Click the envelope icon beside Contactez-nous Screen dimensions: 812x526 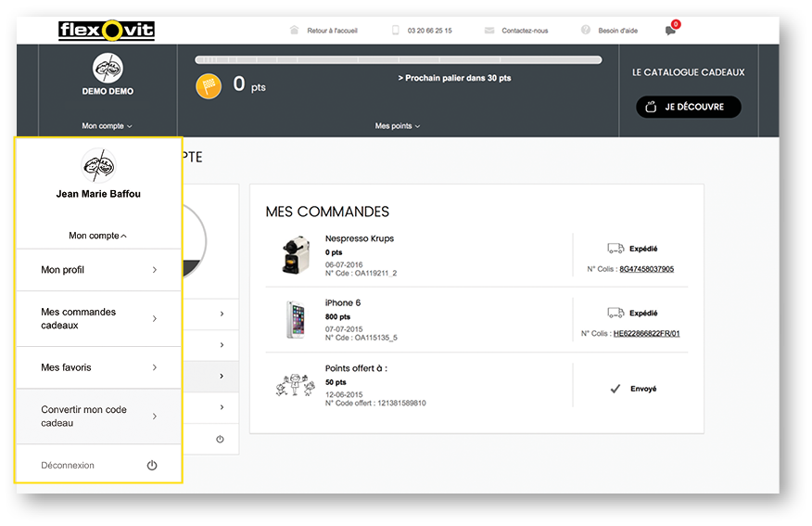489,30
